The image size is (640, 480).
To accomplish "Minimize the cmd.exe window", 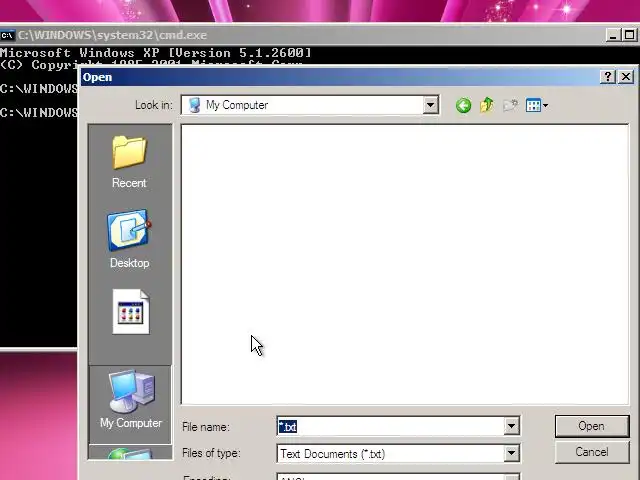I will click(x=612, y=36).
